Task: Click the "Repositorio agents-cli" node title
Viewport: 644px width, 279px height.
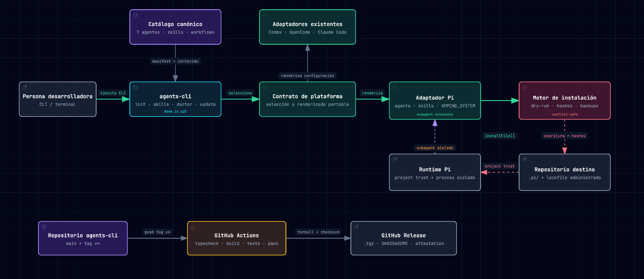Action: [x=83, y=236]
